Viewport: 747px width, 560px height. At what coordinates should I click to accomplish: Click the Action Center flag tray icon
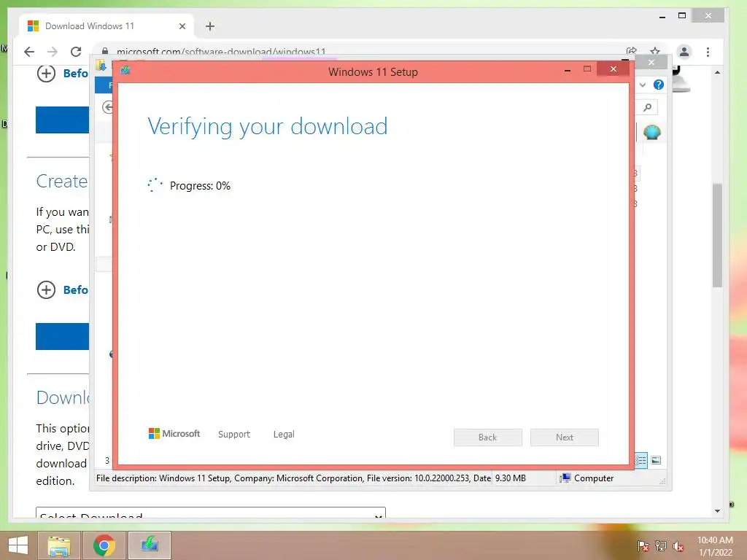coord(643,545)
